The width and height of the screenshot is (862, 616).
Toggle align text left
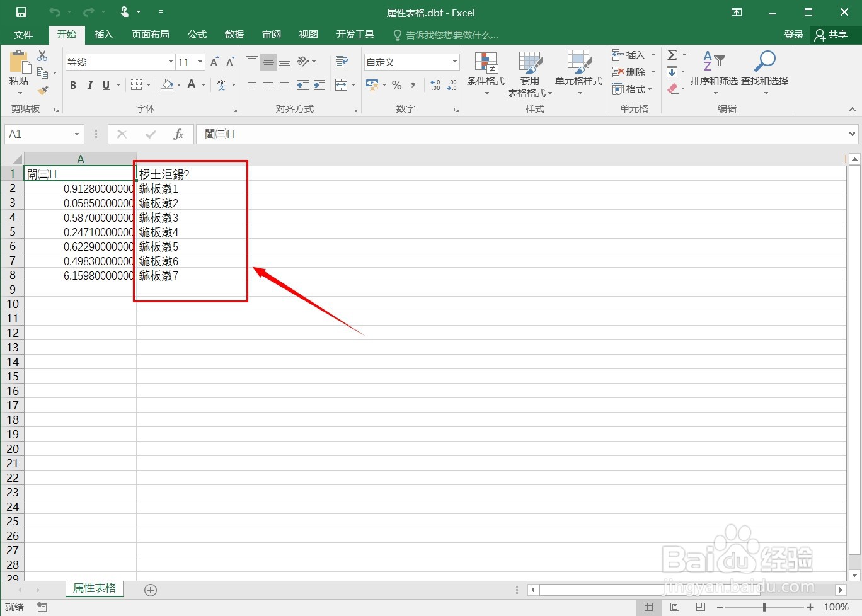click(x=252, y=85)
